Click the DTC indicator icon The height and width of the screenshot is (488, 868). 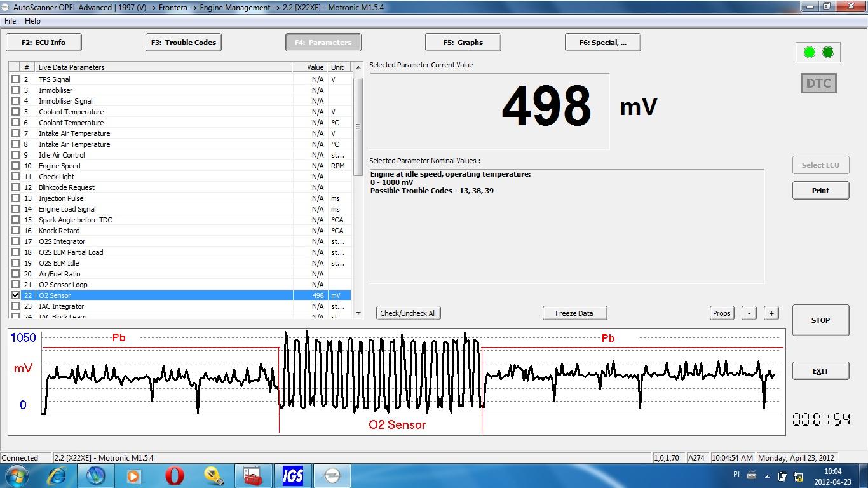(x=818, y=83)
